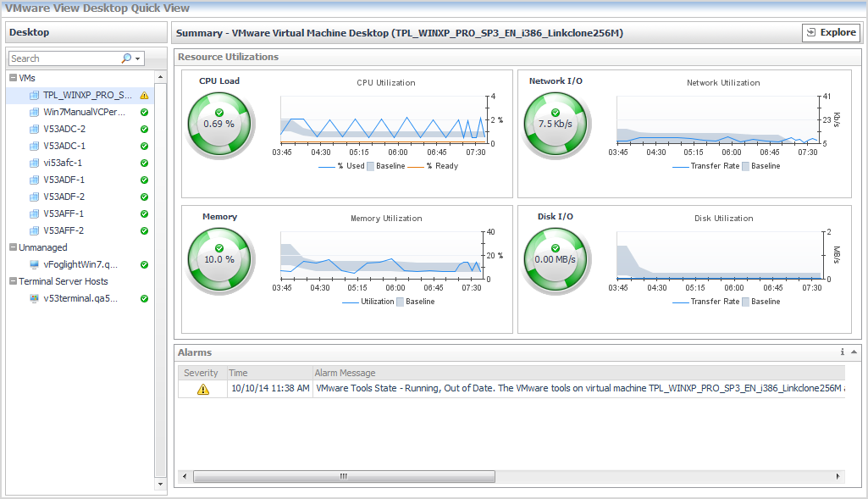Collapse the Terminal Server Hosts group
Viewport: 868px width, 499px height.
tap(14, 281)
